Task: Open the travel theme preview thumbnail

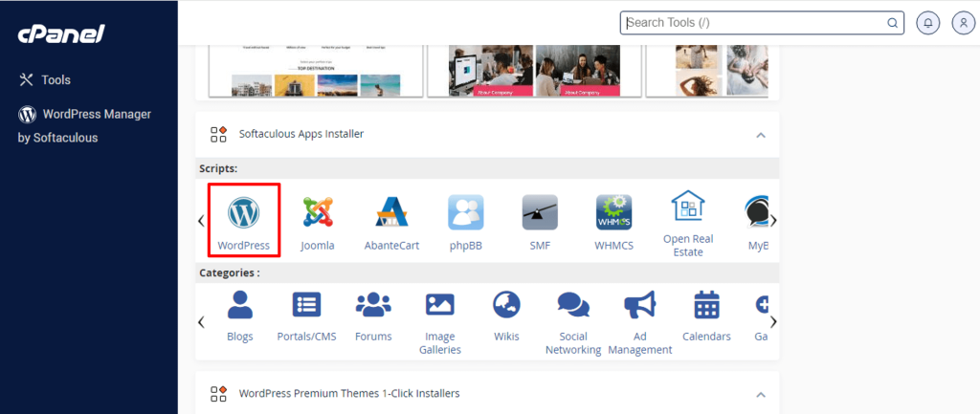Action: click(315, 71)
